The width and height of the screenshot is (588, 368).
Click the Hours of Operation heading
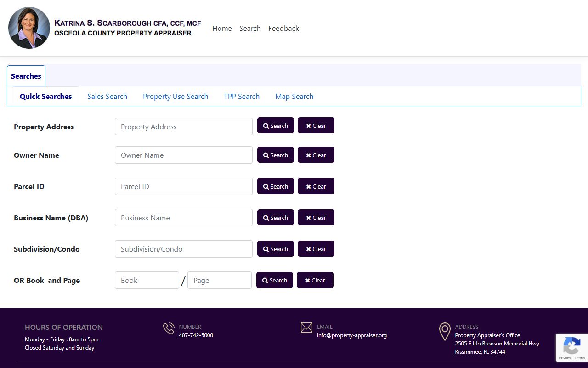[64, 328]
